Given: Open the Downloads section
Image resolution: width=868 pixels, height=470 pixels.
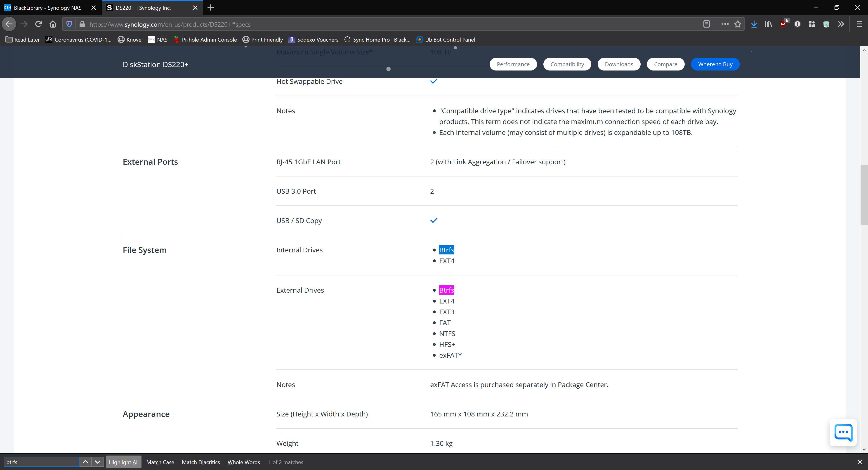Looking at the screenshot, I should pos(619,64).
